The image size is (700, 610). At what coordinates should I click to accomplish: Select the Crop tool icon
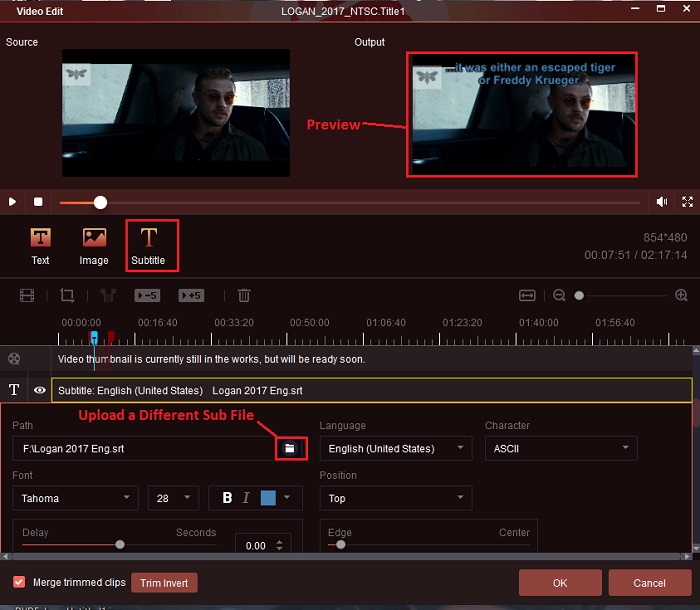67,296
